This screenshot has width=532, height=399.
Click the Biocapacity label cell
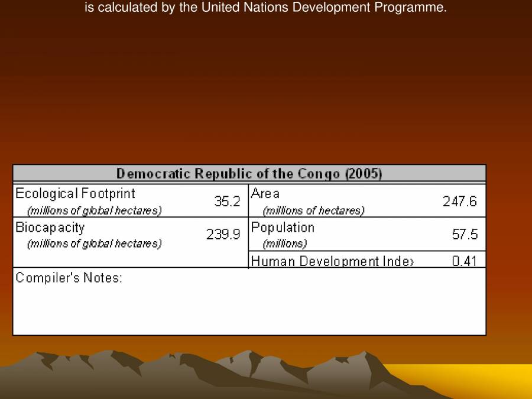tap(51, 227)
